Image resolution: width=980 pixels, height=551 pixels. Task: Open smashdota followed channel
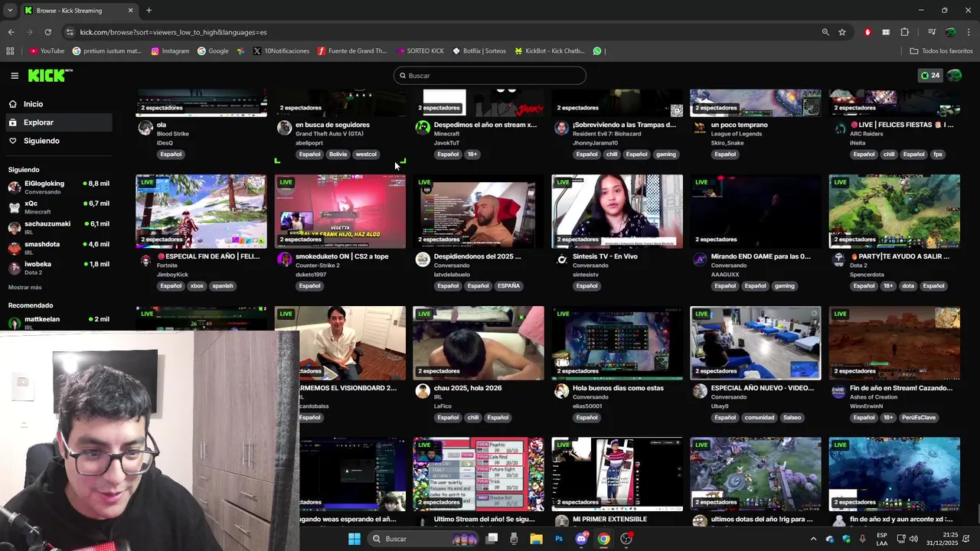click(58, 247)
